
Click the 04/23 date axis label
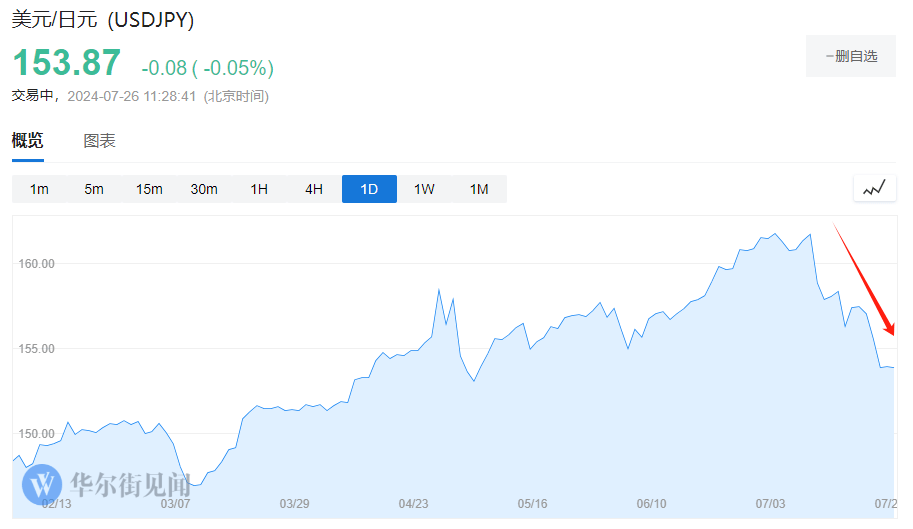pos(413,504)
